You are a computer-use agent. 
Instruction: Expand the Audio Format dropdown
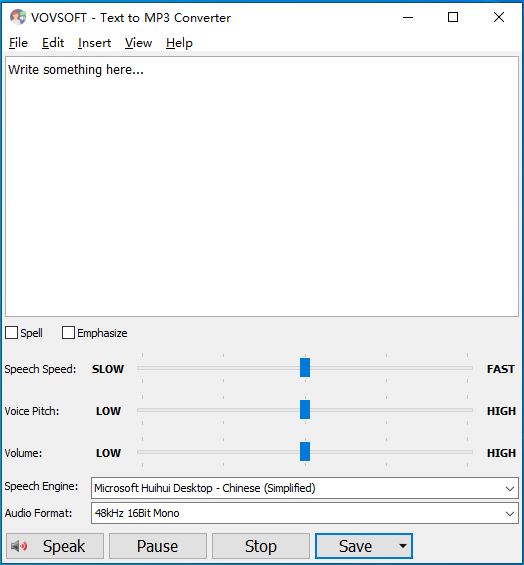(x=510, y=513)
